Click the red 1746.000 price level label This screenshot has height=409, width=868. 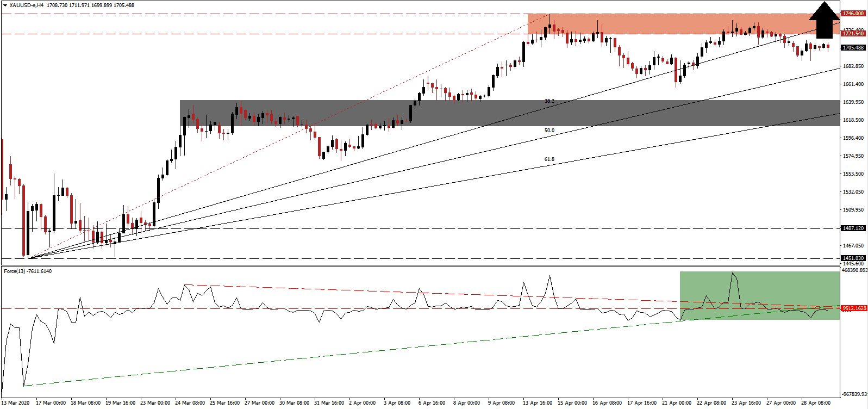[853, 13]
